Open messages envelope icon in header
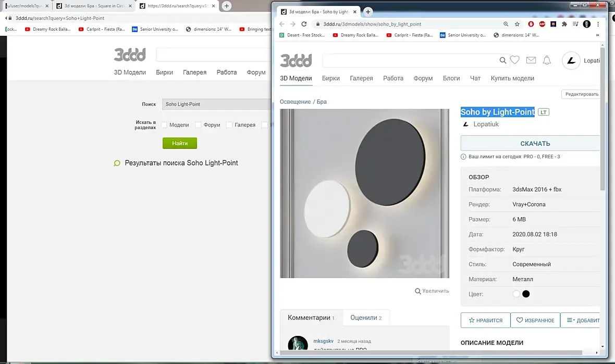This screenshot has height=364, width=615. click(531, 60)
